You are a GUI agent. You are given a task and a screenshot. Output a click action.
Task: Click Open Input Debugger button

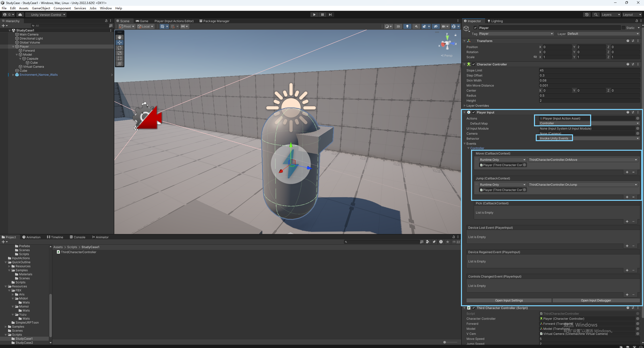coord(596,300)
